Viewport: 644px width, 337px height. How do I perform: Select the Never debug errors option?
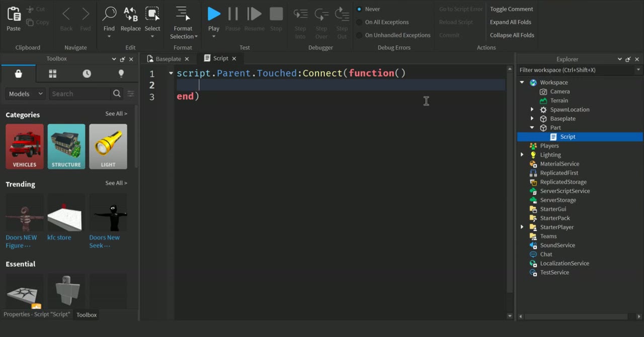[x=359, y=9]
